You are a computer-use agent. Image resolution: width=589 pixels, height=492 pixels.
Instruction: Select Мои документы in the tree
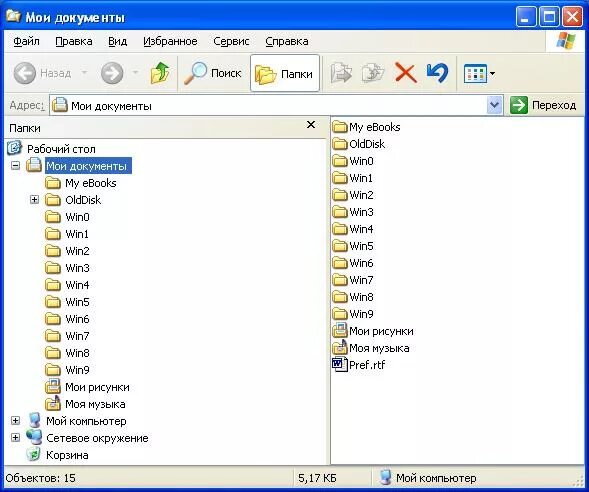click(x=88, y=166)
